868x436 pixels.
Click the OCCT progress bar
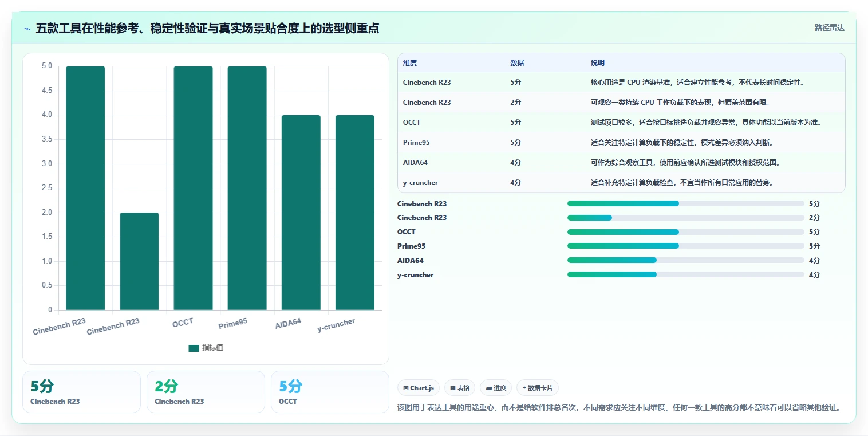click(686, 232)
